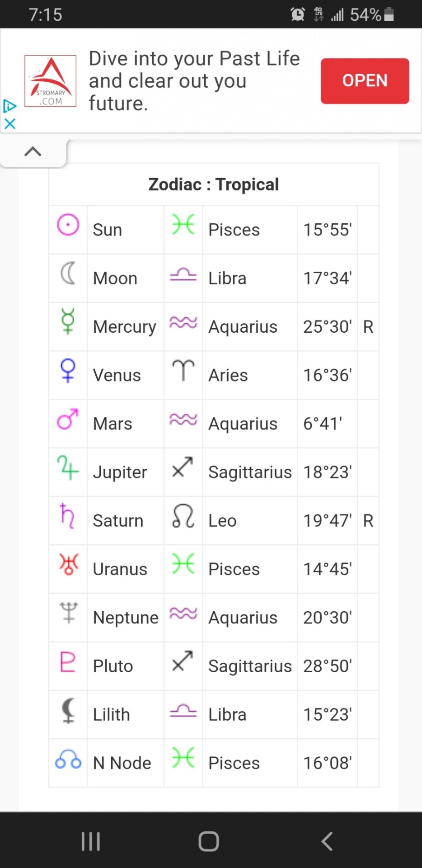The height and width of the screenshot is (868, 422).
Task: Tap the purple Saturn glyph
Action: point(68,516)
